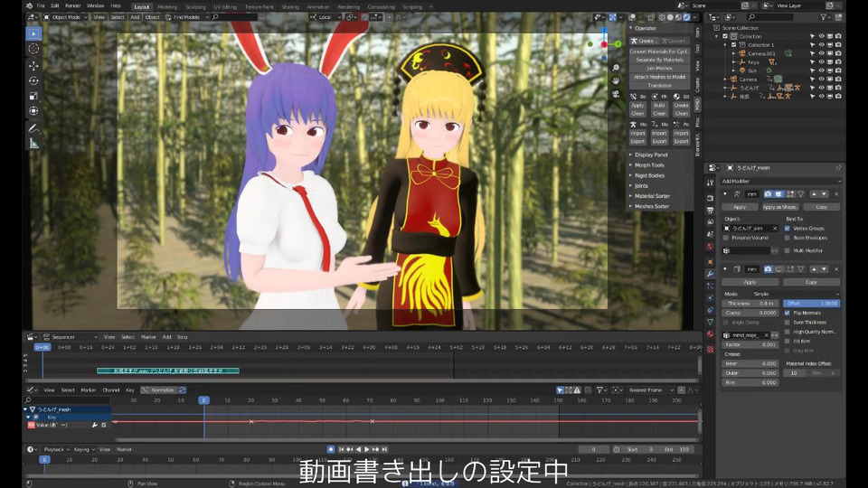The width and height of the screenshot is (868, 488).
Task: Enable Bone Envelopes checkbox
Action: point(788,238)
